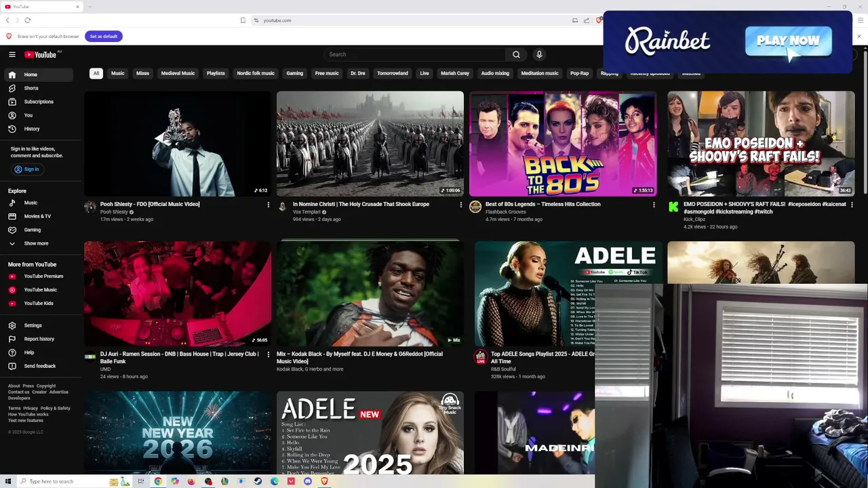Open Flashback Grooves channel link
The width and height of the screenshot is (868, 488).
[505, 212]
